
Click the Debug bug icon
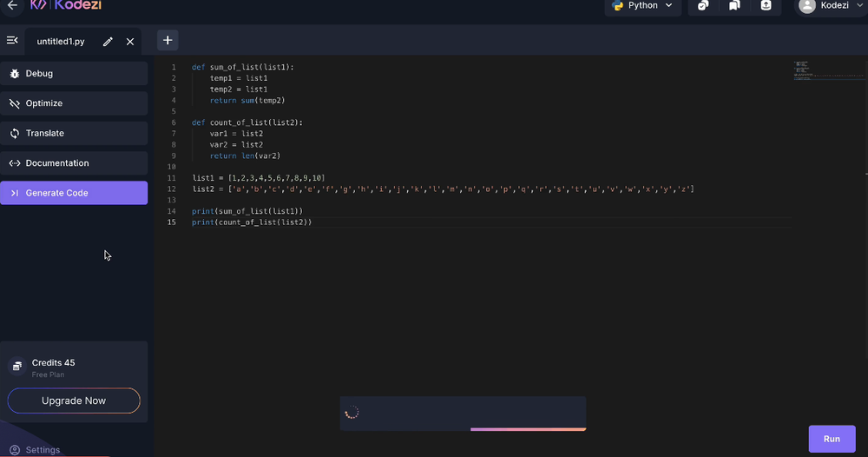(x=15, y=73)
